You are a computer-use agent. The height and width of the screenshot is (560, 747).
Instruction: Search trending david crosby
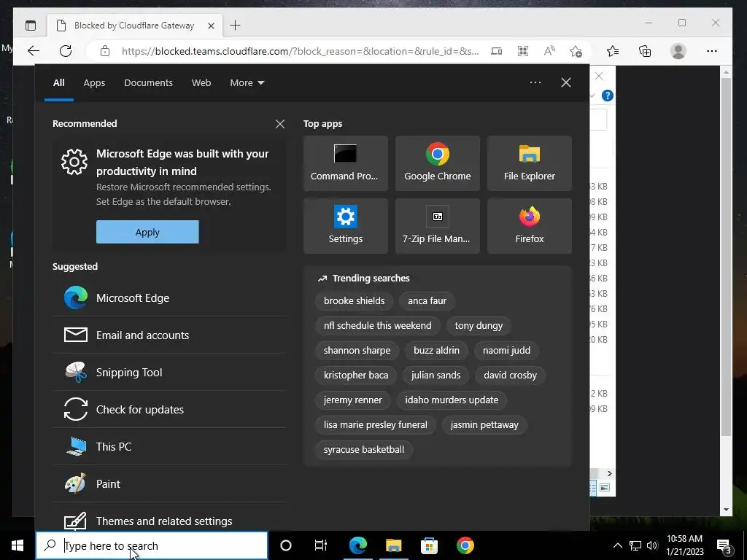[x=510, y=375]
